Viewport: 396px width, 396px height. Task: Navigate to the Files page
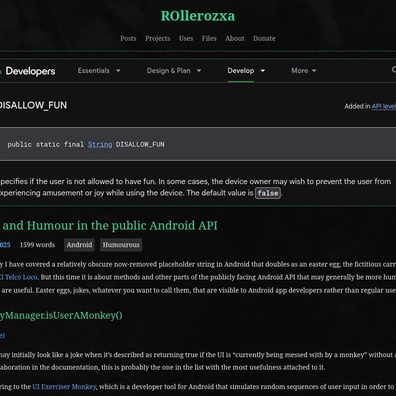pos(209,38)
